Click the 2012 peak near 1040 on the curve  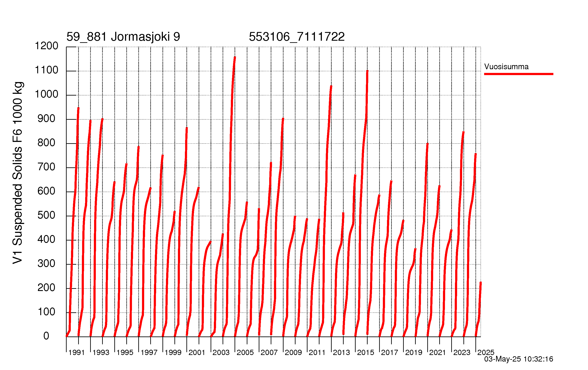tap(331, 86)
